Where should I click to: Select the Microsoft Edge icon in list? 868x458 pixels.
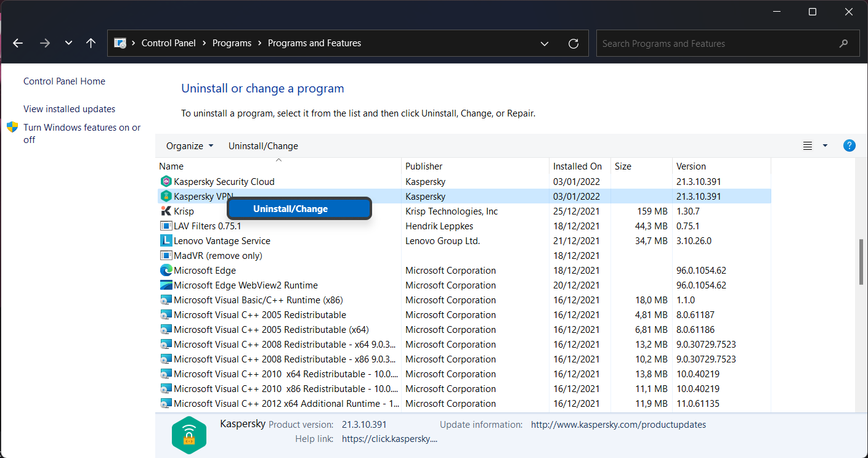pyautogui.click(x=166, y=271)
